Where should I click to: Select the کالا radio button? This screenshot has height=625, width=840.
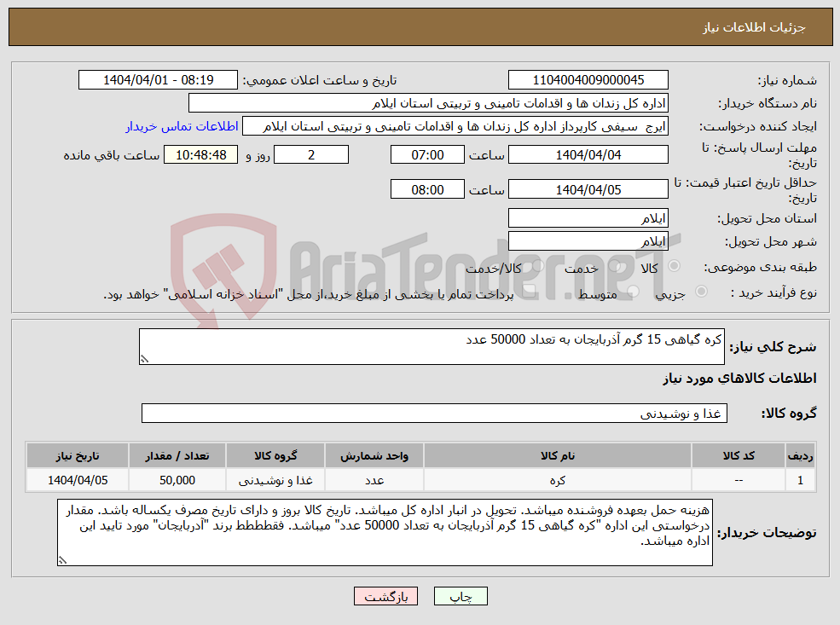(675, 266)
